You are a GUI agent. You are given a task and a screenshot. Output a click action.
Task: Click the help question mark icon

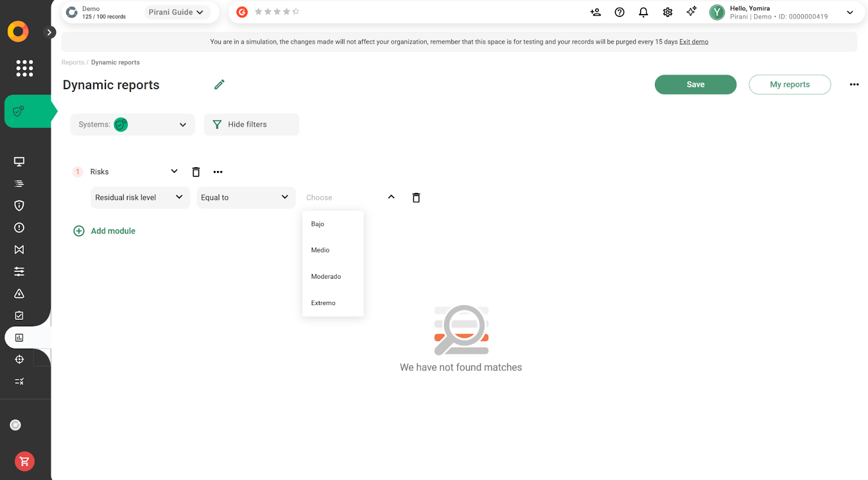pyautogui.click(x=620, y=12)
